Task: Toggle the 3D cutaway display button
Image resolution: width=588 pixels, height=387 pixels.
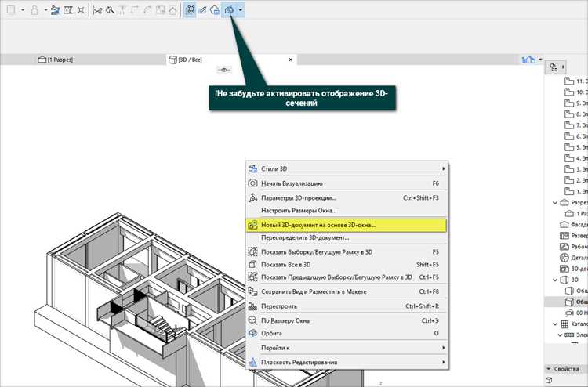Action: [229, 10]
